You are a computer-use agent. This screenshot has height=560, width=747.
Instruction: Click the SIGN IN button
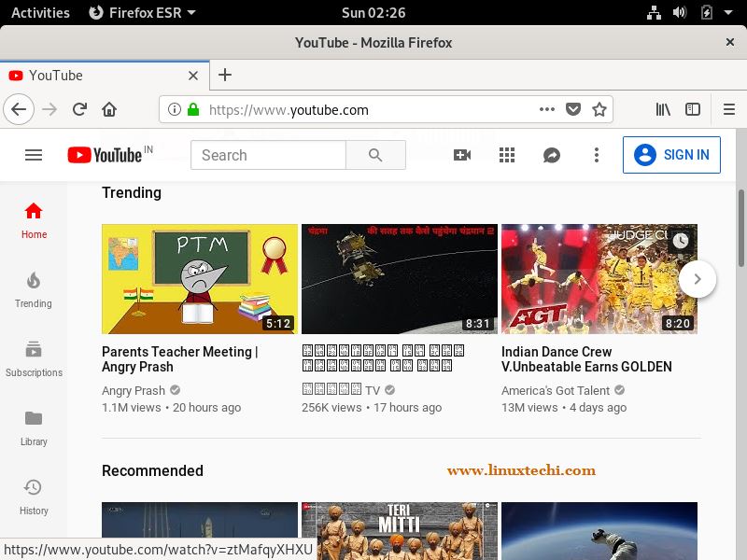click(672, 155)
